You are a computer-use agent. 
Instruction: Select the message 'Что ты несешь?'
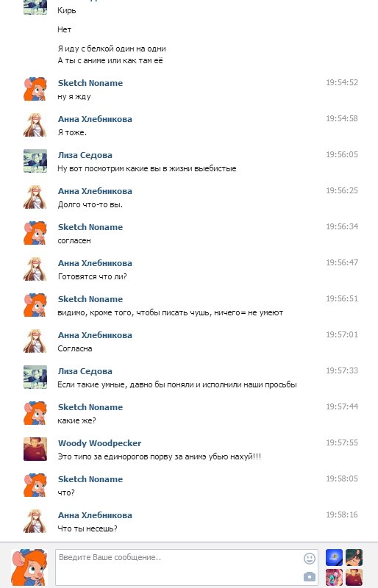88,528
